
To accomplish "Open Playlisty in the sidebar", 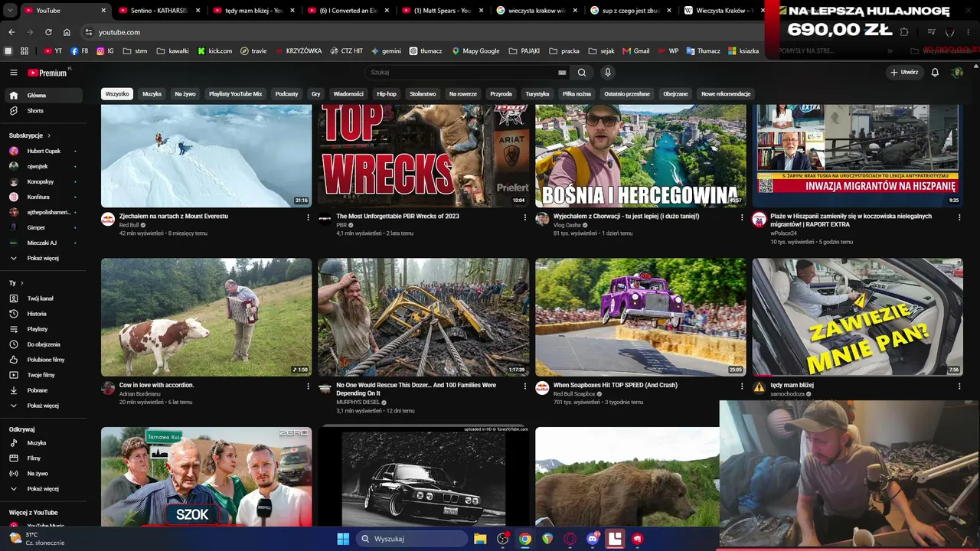I will pos(43,329).
